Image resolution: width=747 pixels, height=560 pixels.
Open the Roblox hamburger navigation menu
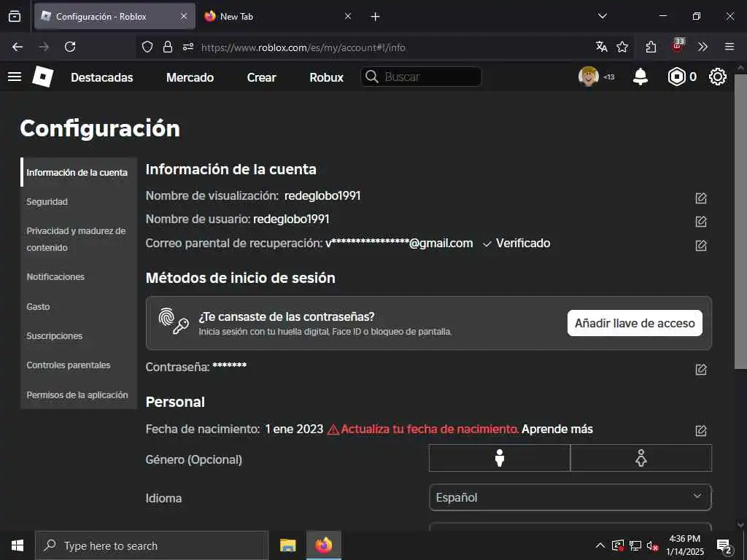pos(15,77)
